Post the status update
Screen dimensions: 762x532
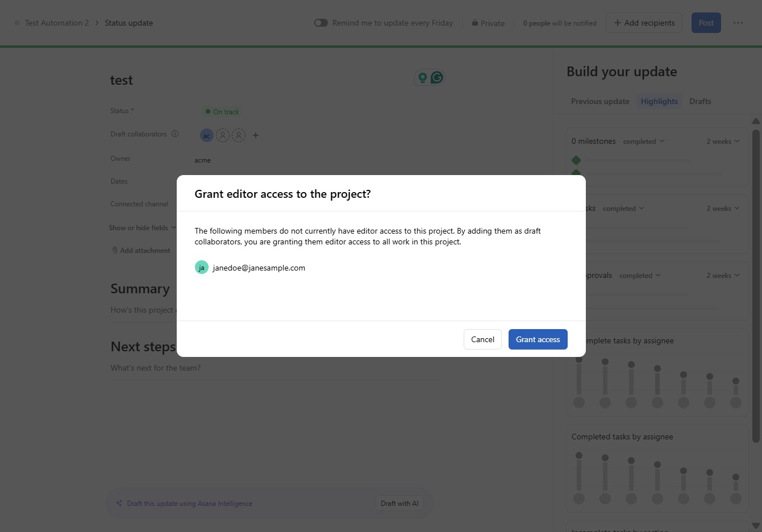[x=706, y=23]
